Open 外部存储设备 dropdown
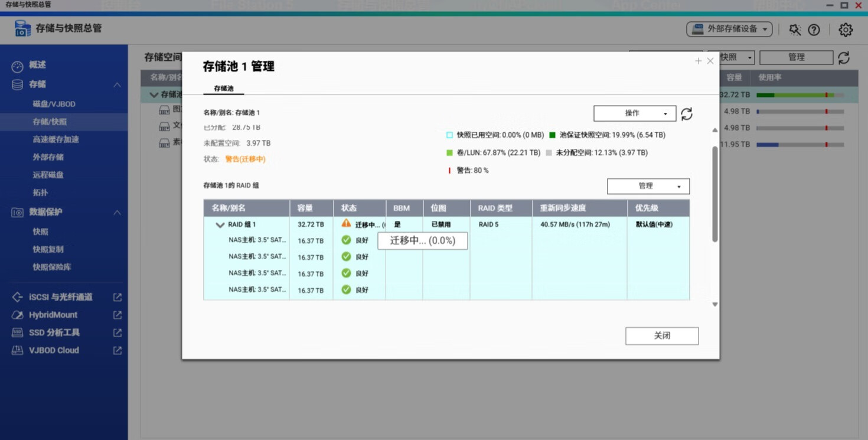Viewport: 868px width, 440px height. 729,29
